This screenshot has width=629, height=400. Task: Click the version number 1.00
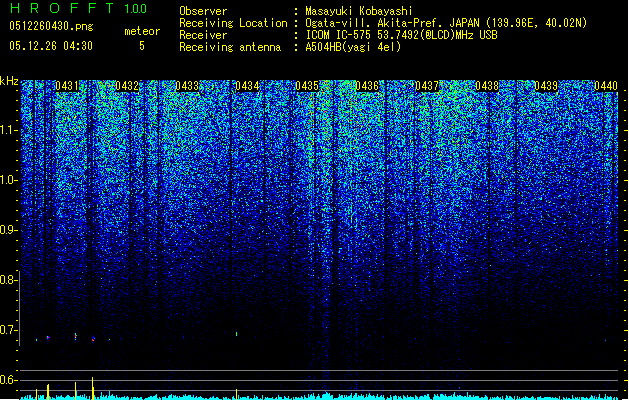click(135, 8)
